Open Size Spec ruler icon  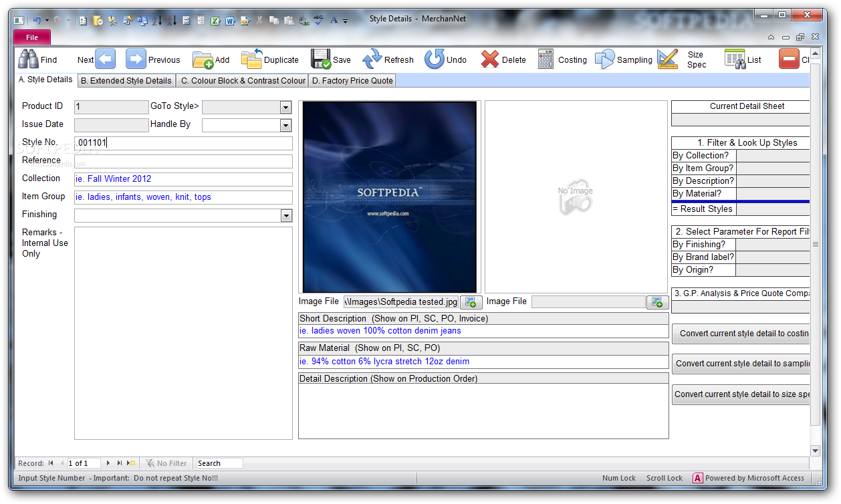[667, 59]
